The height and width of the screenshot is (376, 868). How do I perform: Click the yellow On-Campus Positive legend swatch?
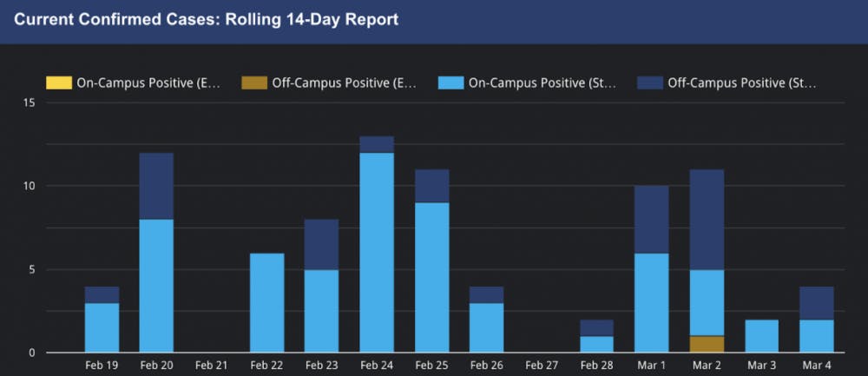[58, 83]
